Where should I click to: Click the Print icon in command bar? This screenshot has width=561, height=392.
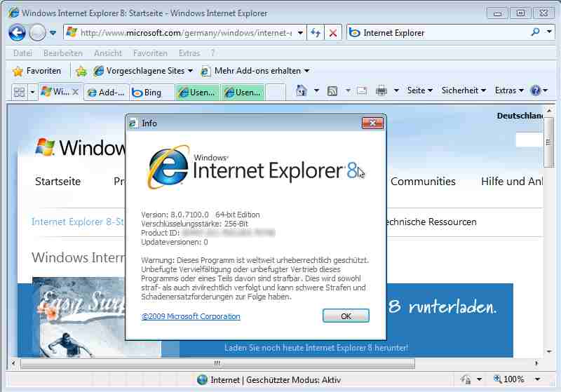click(x=381, y=90)
